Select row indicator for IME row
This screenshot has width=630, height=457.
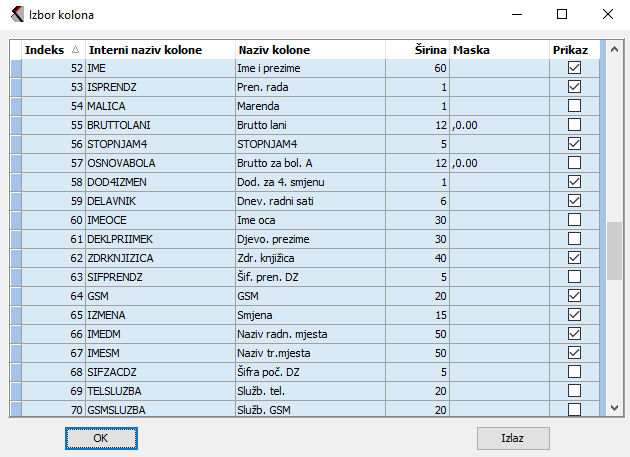16,68
